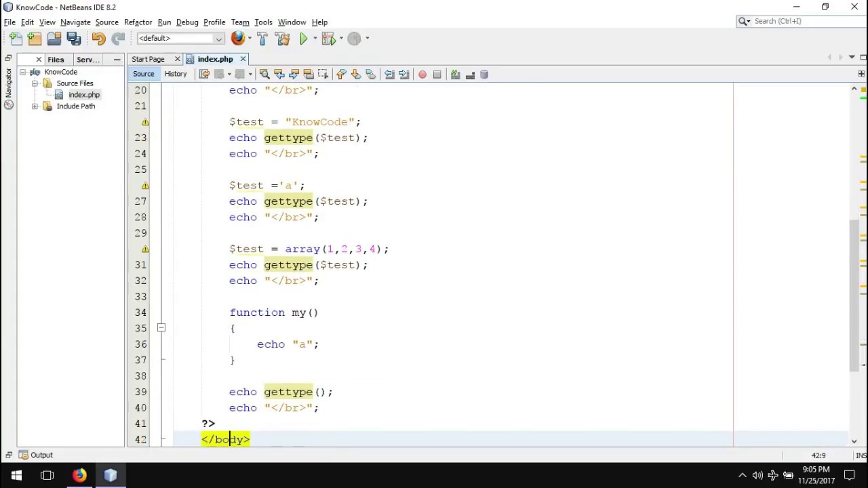This screenshot has height=488, width=868.
Task: Click the warning icon beside $test = 'a' line
Action: pos(145,186)
